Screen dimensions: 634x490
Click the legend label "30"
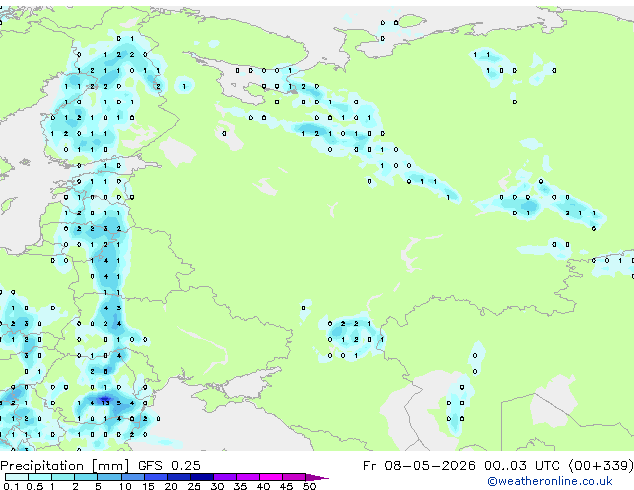217,486
